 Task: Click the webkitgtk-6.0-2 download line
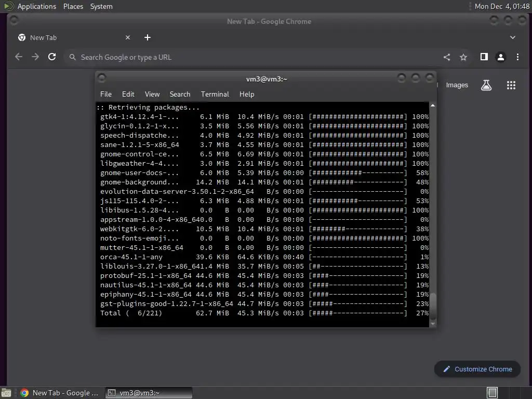click(264, 229)
